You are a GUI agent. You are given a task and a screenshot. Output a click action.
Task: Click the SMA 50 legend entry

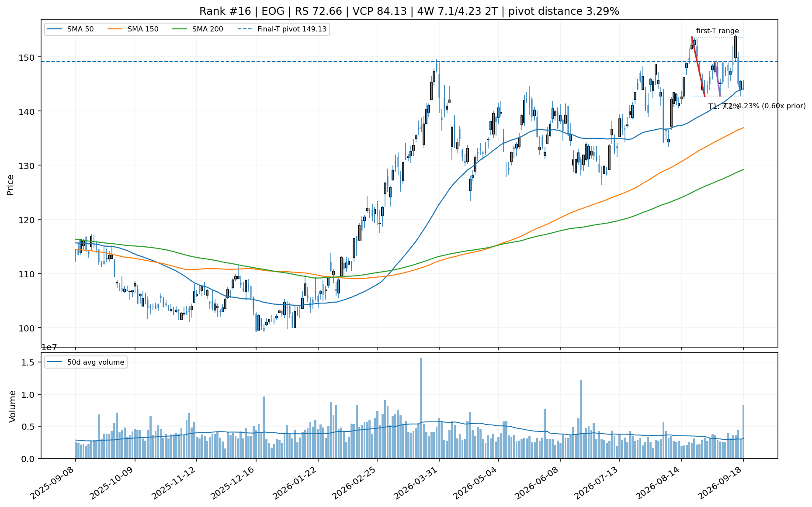[70, 29]
